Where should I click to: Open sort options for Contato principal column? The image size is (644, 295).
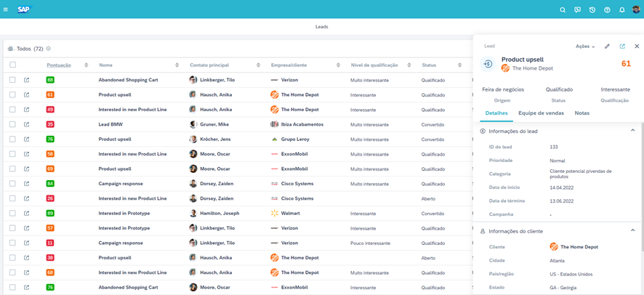(x=258, y=65)
